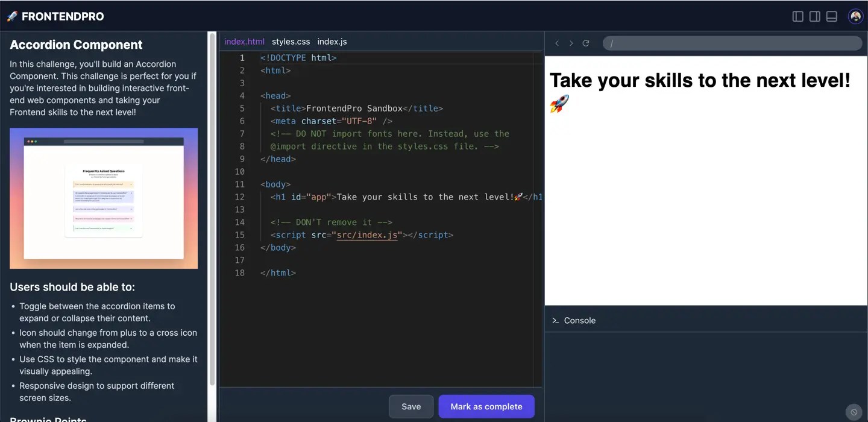Switch to the styles.css tab
Screen dimensions: 868x422
(291, 41)
